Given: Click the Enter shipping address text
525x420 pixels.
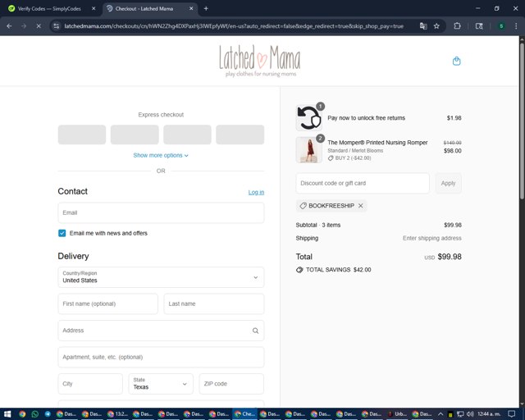Looking at the screenshot, I should 432,238.
